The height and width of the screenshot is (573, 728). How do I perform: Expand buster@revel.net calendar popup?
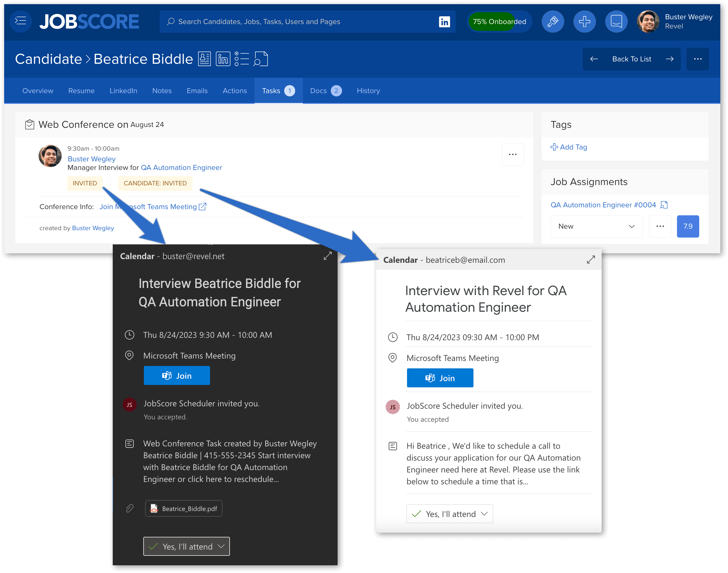pos(328,256)
